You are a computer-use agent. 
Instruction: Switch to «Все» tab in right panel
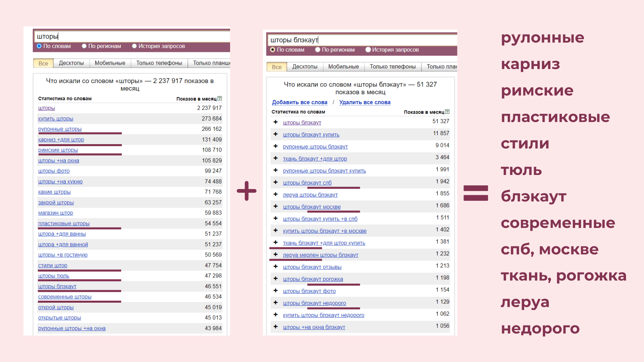[277, 67]
